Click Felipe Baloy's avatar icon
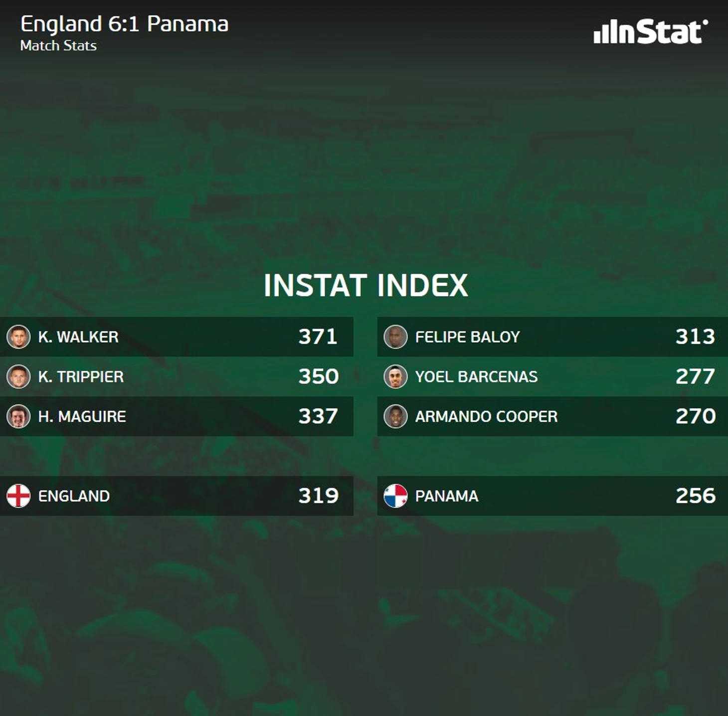The image size is (728, 716). tap(395, 337)
